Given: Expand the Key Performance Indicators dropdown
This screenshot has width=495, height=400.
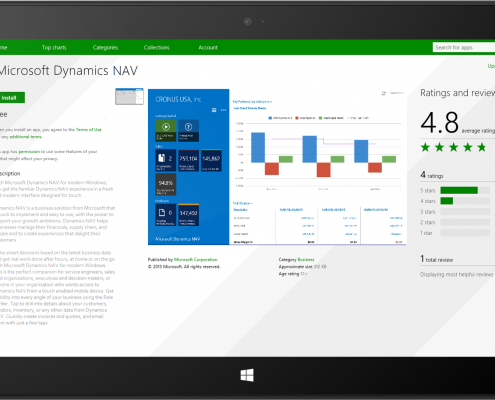Looking at the screenshot, I should pyautogui.click(x=252, y=101).
